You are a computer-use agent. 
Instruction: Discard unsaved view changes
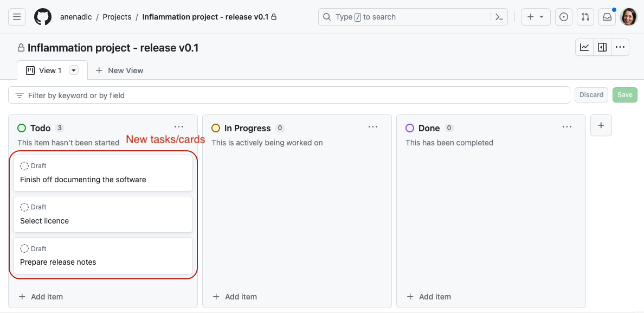[x=591, y=94]
